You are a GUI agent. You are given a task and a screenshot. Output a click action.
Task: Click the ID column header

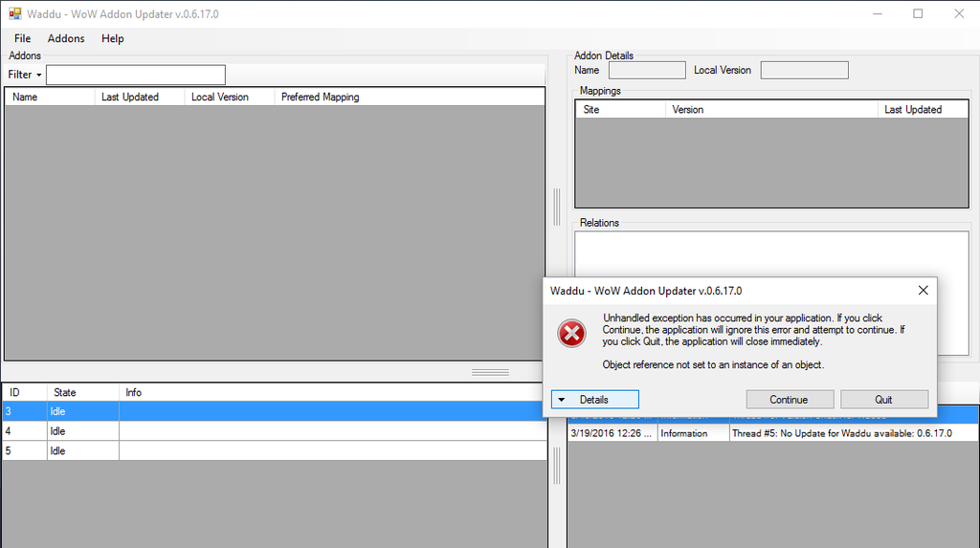[25, 392]
